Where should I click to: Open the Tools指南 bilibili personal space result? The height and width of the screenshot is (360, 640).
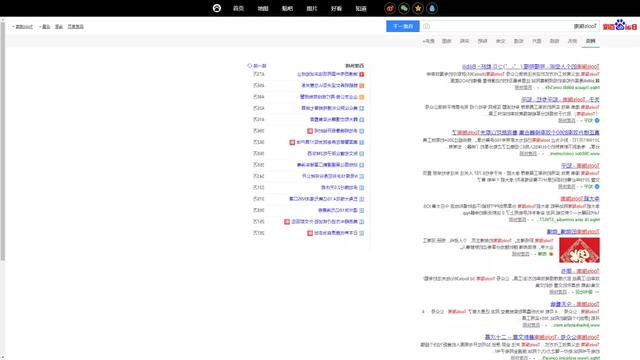coord(531,66)
